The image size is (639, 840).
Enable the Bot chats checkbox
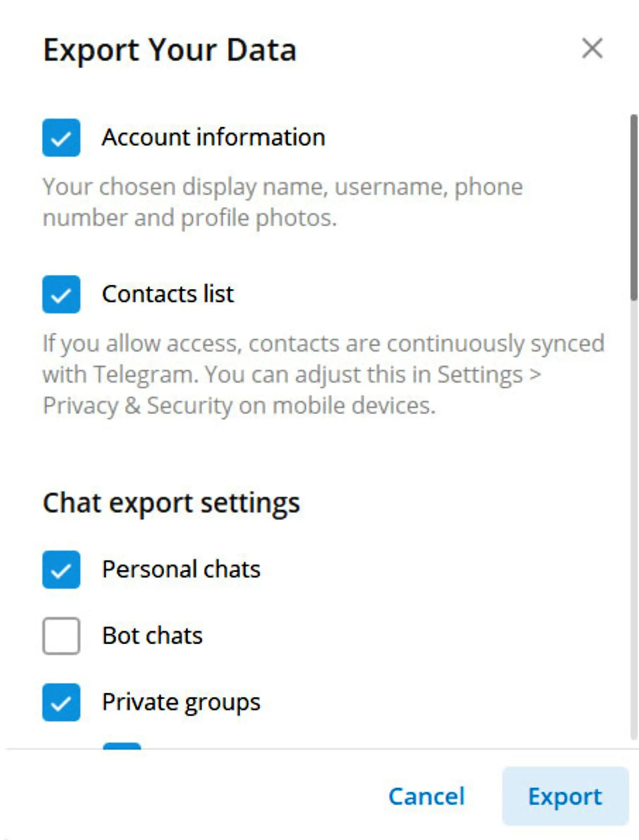(61, 635)
